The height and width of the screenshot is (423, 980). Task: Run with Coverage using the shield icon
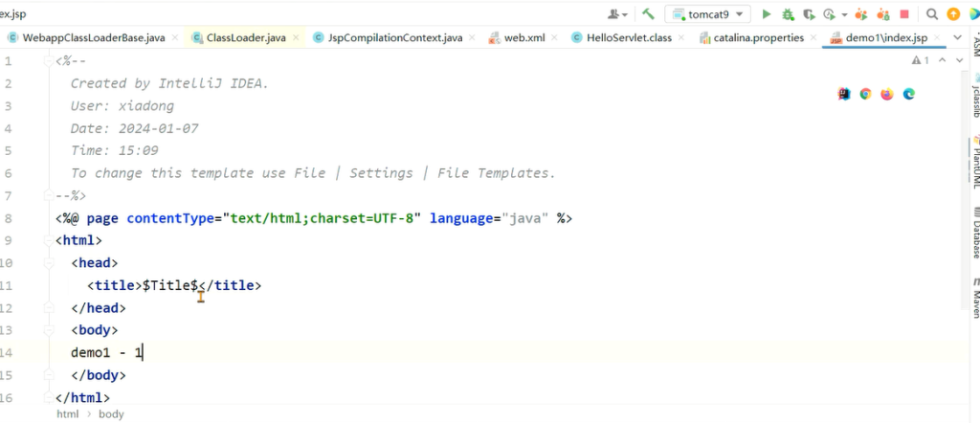click(x=809, y=14)
